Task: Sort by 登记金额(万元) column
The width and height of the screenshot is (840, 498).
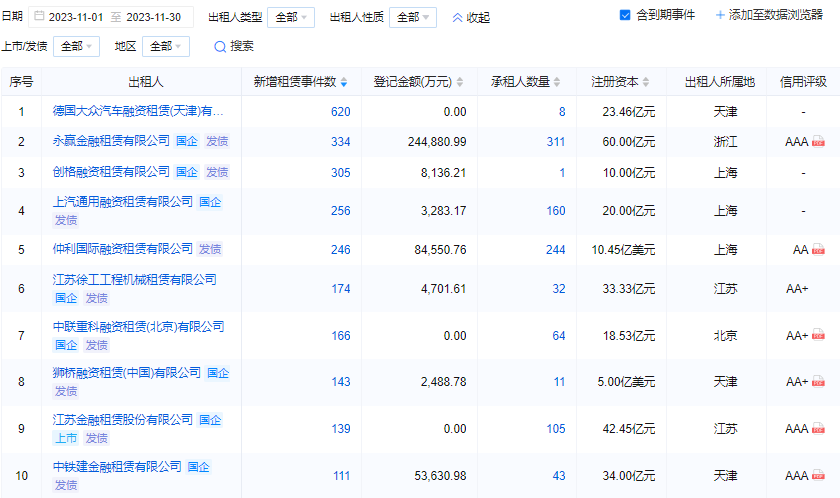Action: pyautogui.click(x=460, y=82)
